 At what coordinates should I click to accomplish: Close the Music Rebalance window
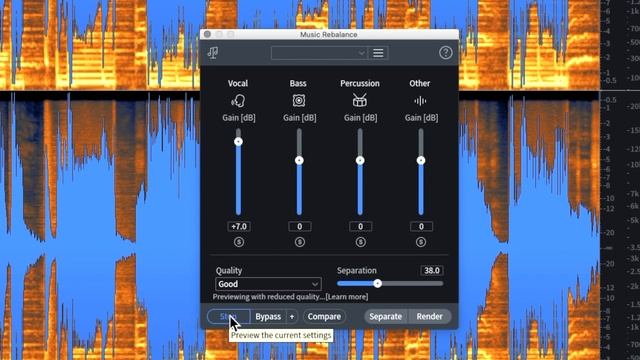(207, 34)
